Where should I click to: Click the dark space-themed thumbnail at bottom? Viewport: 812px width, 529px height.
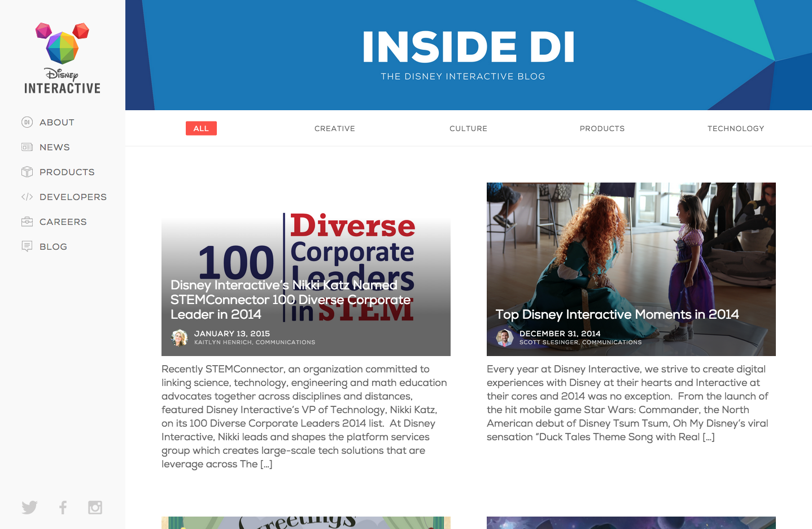tap(631, 523)
